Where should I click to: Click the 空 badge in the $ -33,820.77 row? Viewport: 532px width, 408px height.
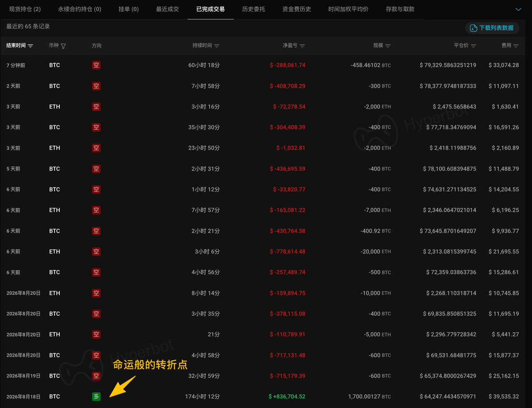click(96, 190)
